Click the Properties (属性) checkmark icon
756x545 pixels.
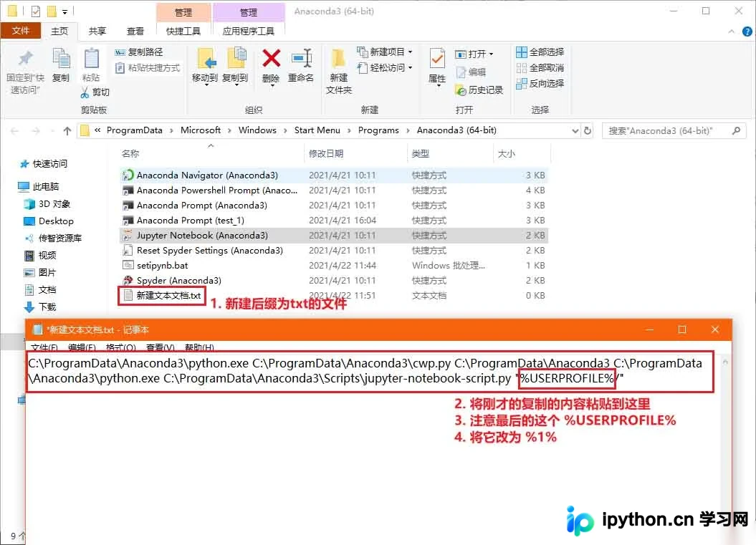[437, 59]
